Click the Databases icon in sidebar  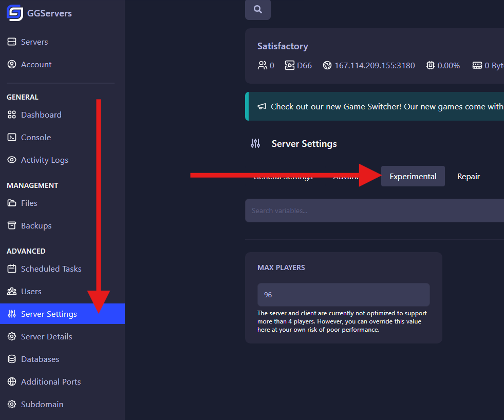[x=12, y=359]
